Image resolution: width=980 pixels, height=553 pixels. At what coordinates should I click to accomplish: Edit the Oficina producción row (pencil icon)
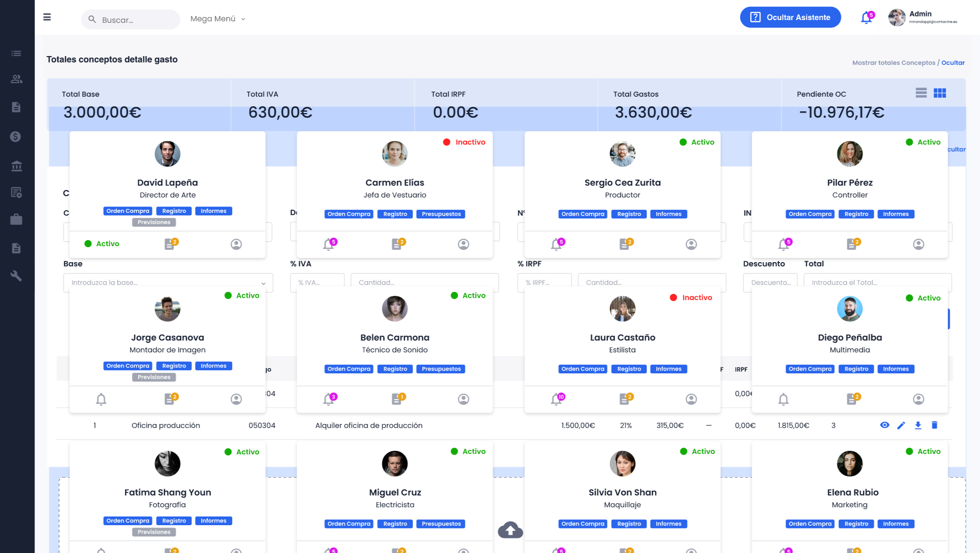901,425
